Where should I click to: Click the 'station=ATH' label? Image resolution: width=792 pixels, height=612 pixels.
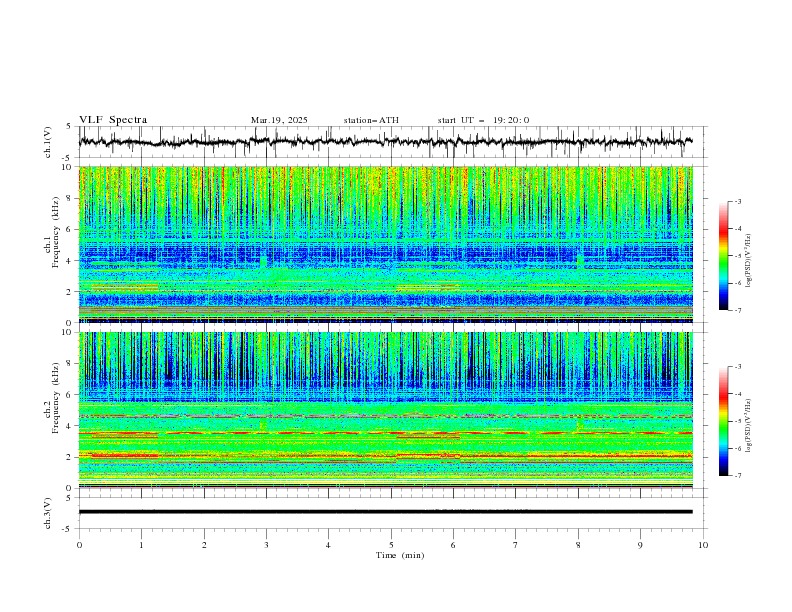tap(371, 120)
